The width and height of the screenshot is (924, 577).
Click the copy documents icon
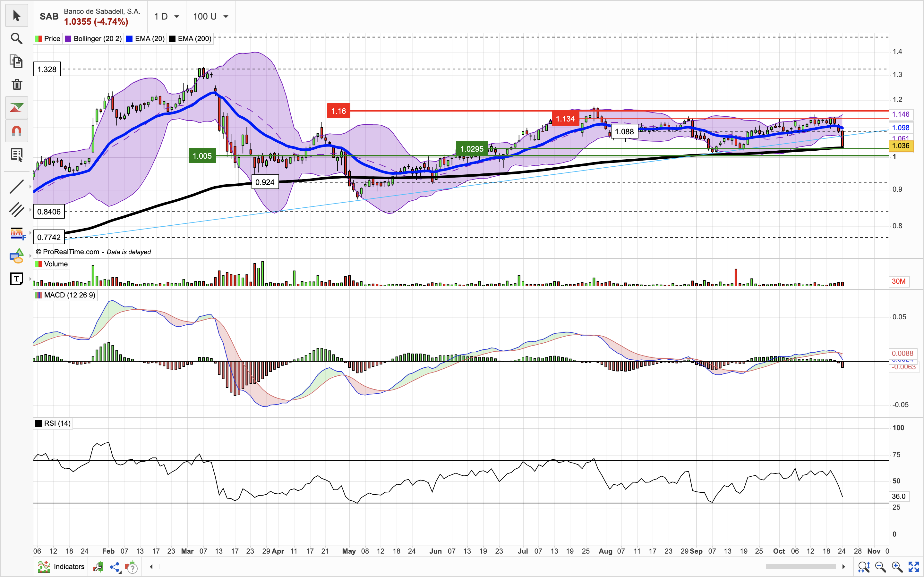tap(16, 62)
